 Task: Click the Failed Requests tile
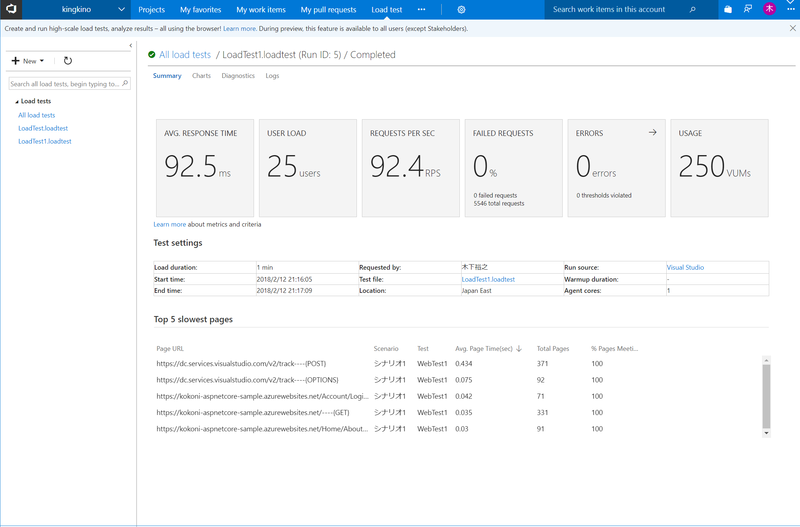coord(514,168)
